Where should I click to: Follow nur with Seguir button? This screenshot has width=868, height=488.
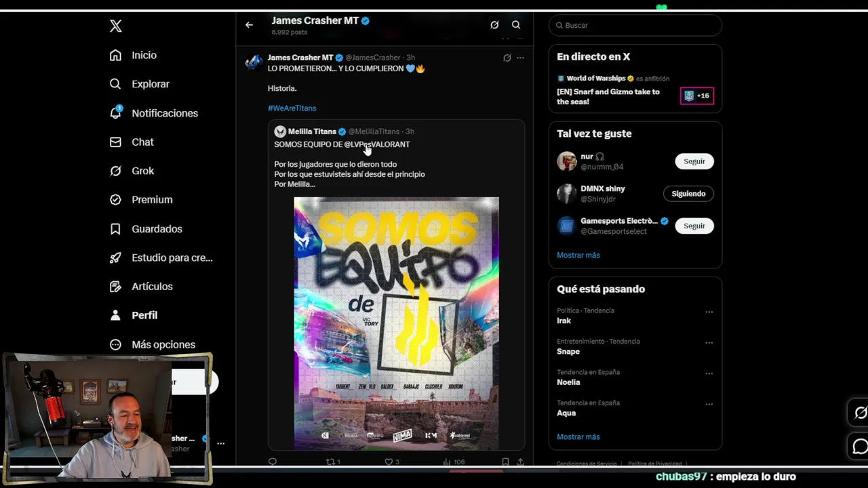pos(694,161)
